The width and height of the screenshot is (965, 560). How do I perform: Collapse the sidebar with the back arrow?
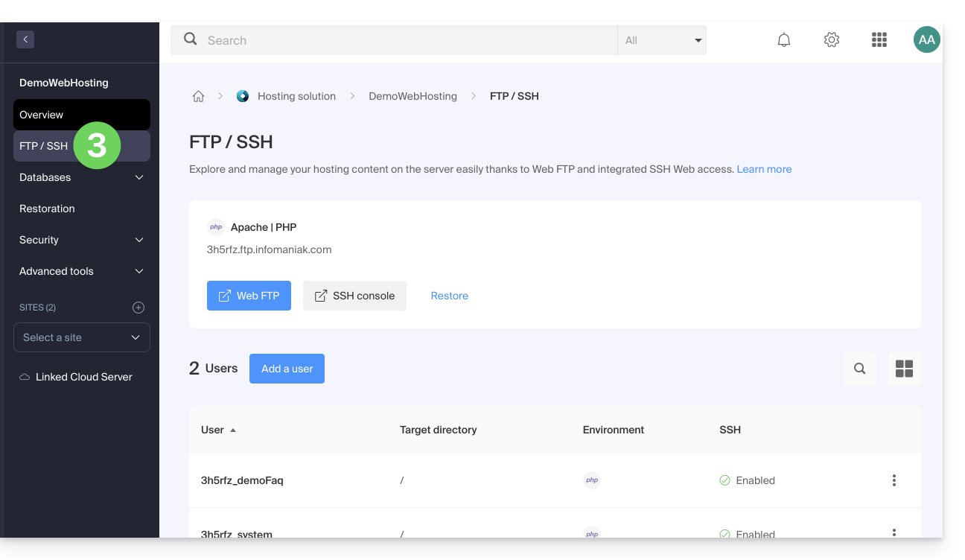(x=25, y=39)
